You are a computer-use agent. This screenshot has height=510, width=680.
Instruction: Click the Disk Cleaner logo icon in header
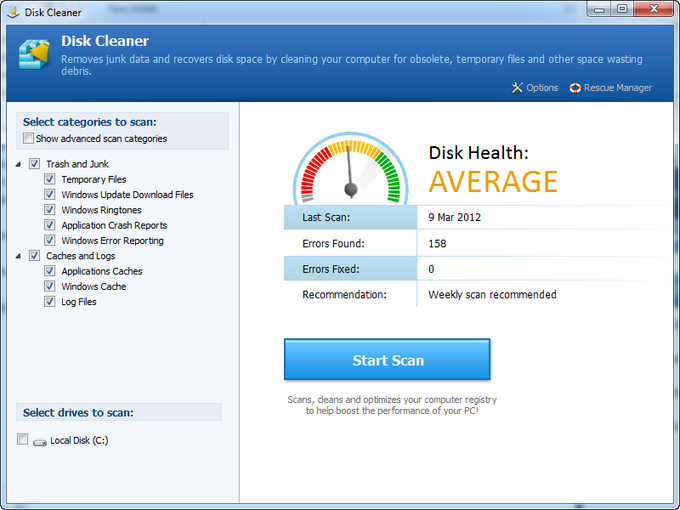point(33,53)
